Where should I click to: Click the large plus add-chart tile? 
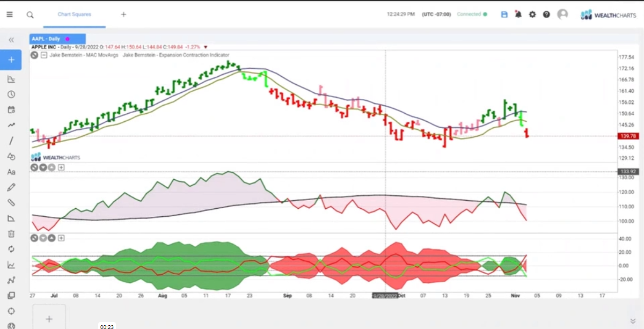[49, 318]
